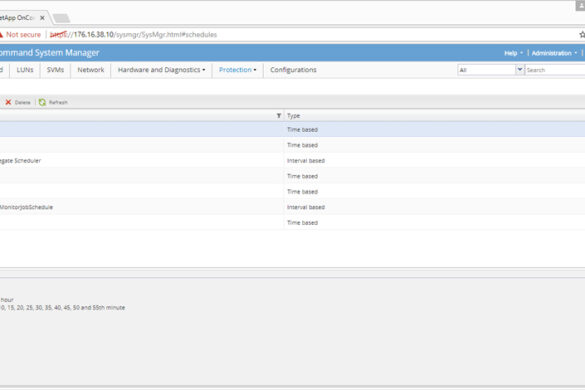This screenshot has height=390, width=585.
Task: Select the MonitorJobSchedule row
Action: (292, 207)
